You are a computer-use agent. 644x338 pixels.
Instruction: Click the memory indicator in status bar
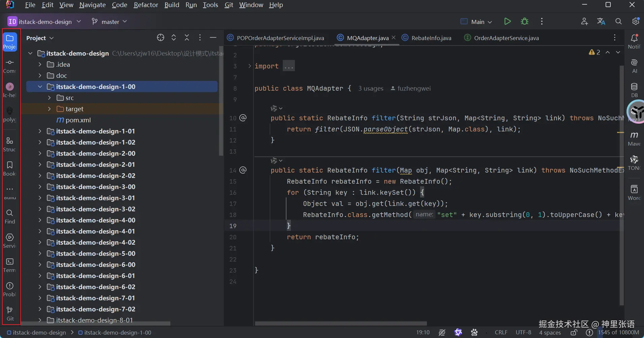[x=618, y=333]
